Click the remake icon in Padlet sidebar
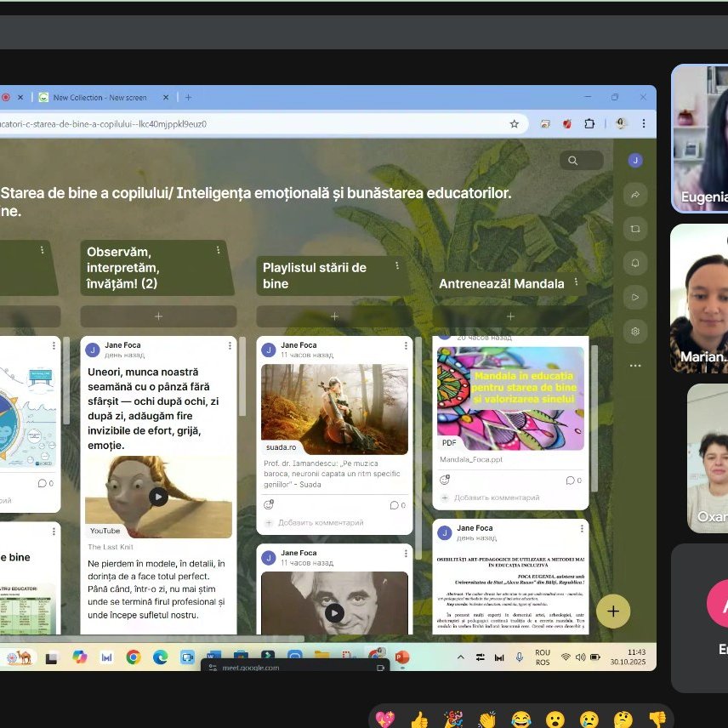Image resolution: width=728 pixels, height=728 pixels. pyautogui.click(x=634, y=229)
